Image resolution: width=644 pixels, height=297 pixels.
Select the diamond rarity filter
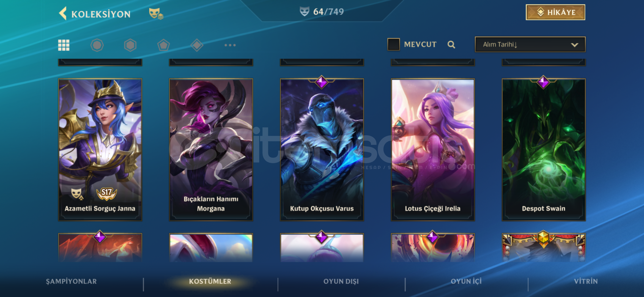(197, 45)
